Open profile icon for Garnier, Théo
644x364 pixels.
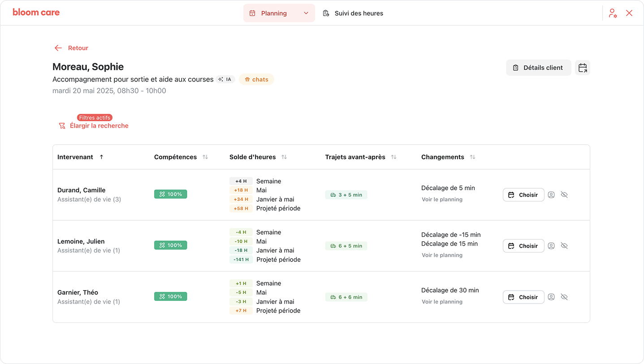point(551,297)
